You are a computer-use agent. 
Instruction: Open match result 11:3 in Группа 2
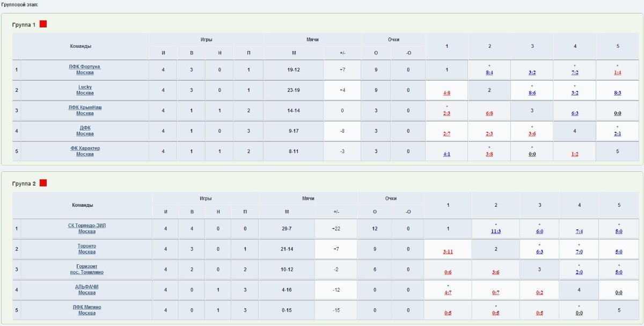[x=496, y=231]
